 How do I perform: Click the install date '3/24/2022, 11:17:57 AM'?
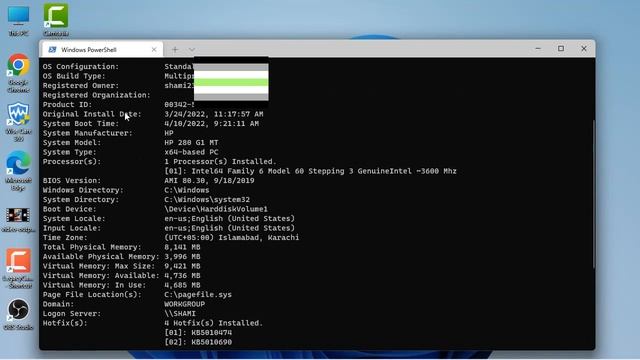point(214,114)
